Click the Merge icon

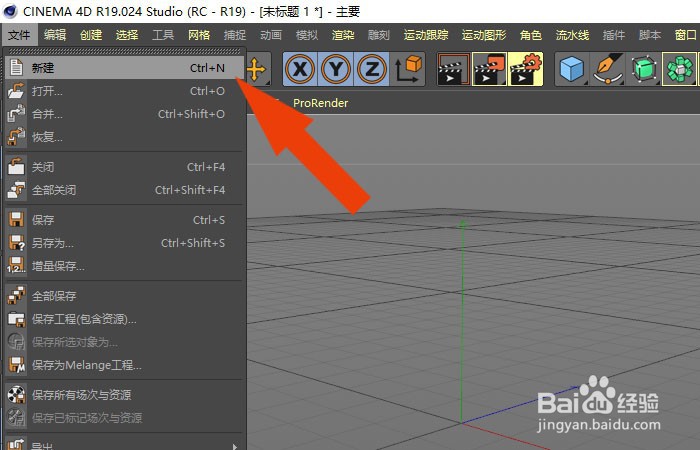coord(17,114)
